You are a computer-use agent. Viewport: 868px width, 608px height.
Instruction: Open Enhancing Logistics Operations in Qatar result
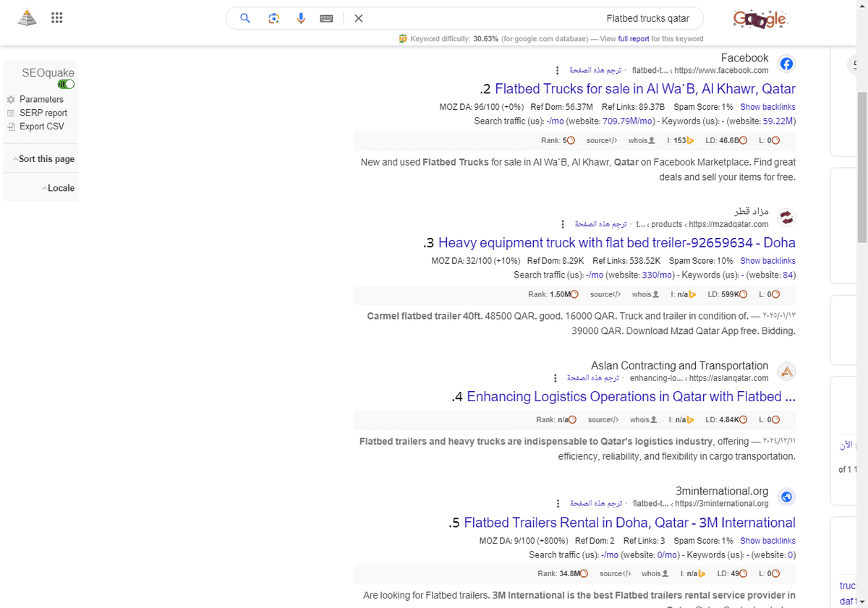[631, 397]
